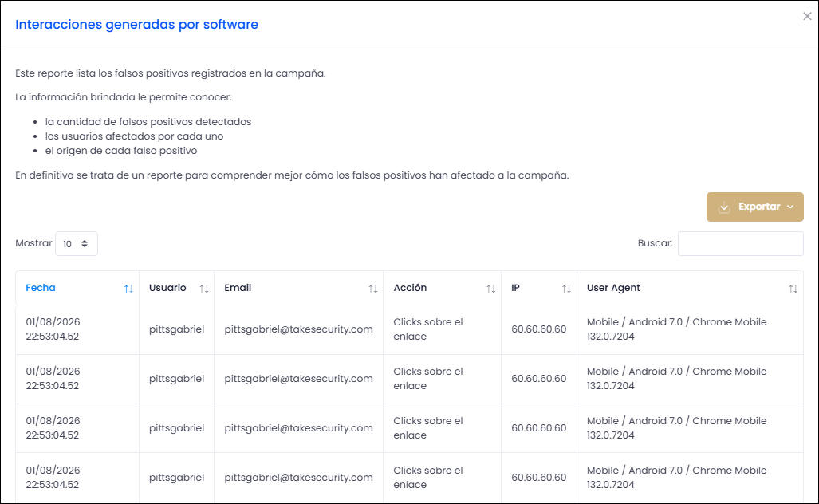Click pittsgabriel in the first row
The height and width of the screenshot is (504, 819).
[x=176, y=329]
